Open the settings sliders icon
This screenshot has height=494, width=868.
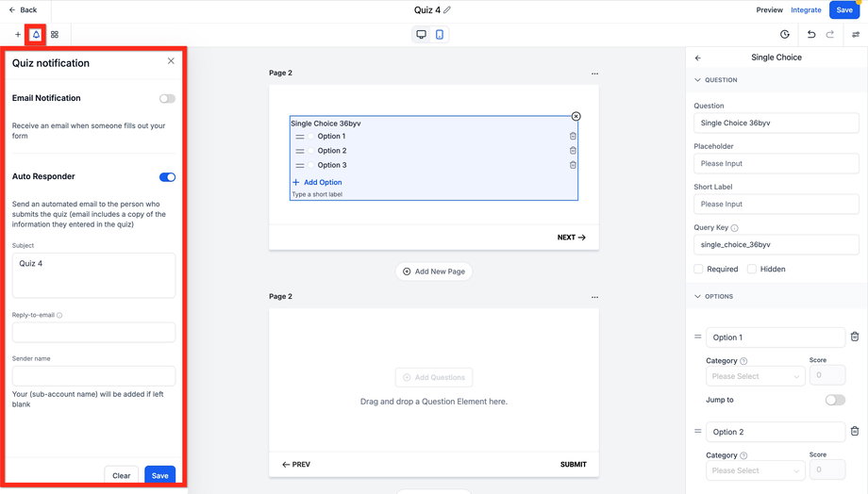856,34
